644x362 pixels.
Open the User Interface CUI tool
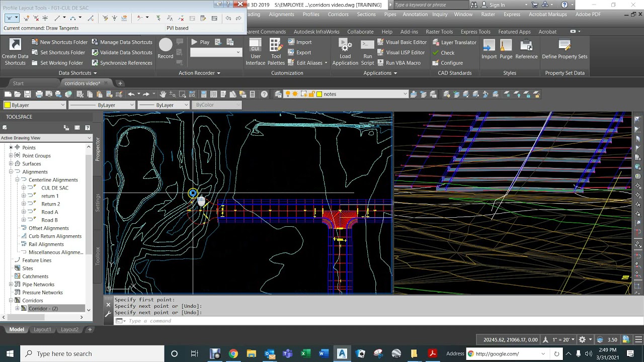click(255, 52)
